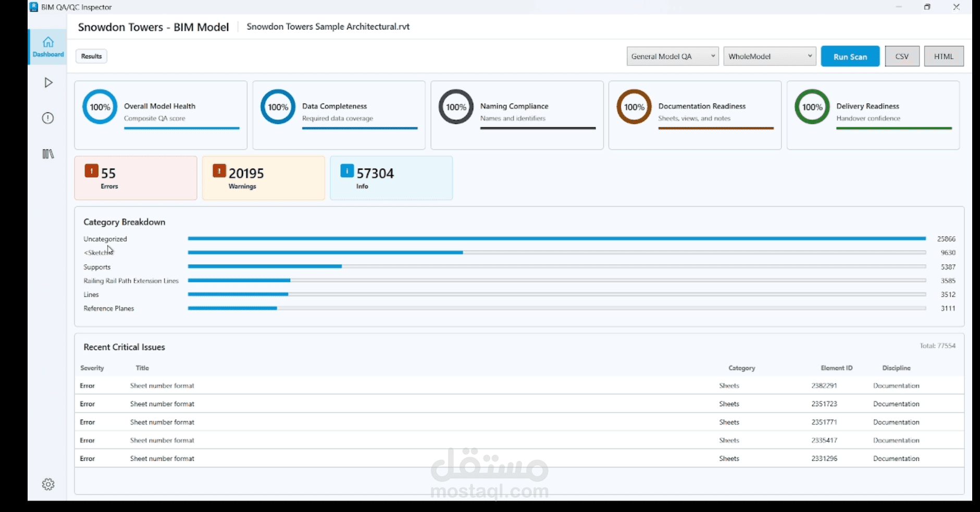Viewport: 980px width, 512px height.
Task: Click the Supports category bar
Action: pos(557,266)
